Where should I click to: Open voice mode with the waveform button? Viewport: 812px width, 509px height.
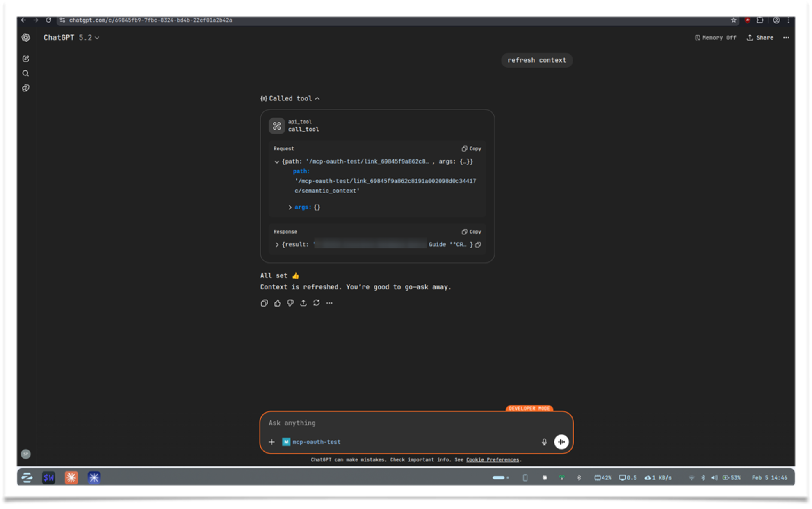(561, 442)
